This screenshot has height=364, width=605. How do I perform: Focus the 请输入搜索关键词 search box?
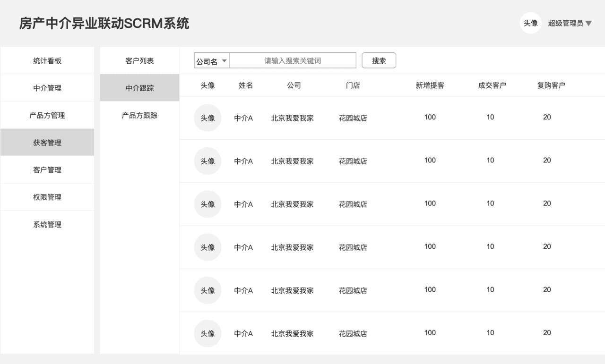click(293, 61)
